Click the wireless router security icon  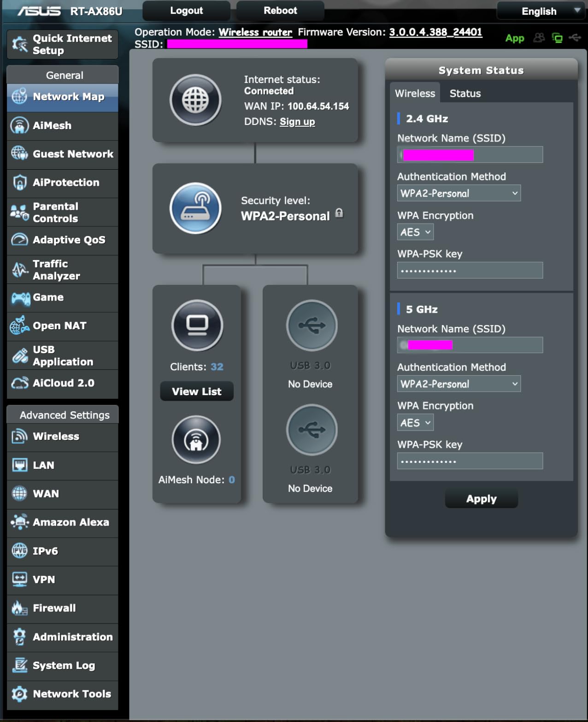[x=195, y=208]
